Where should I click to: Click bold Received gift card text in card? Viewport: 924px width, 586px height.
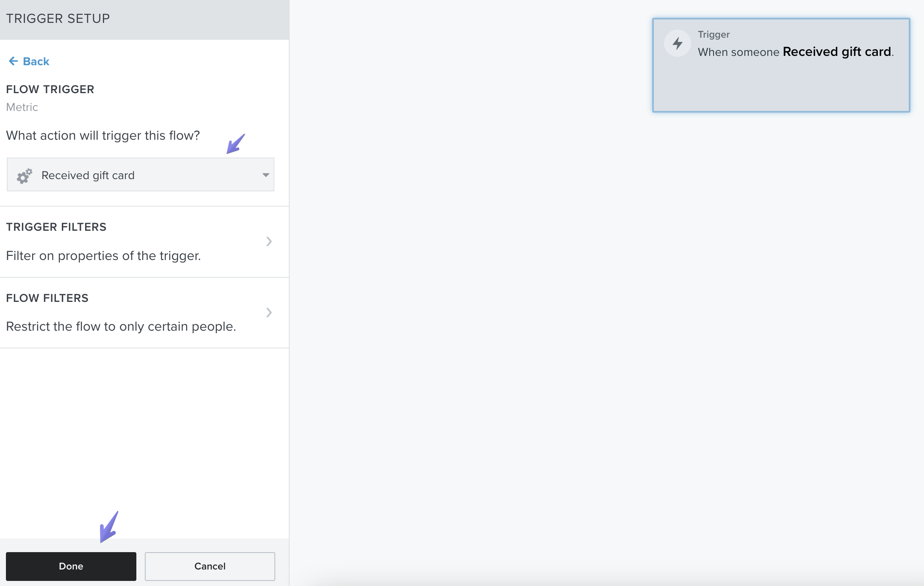pyautogui.click(x=837, y=52)
